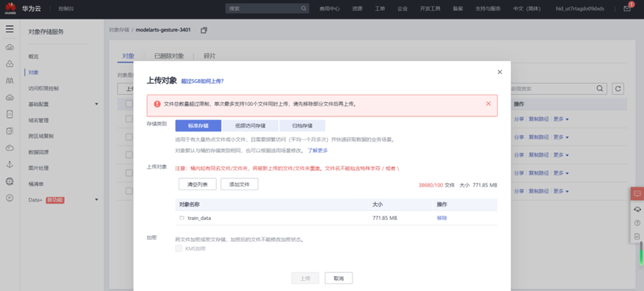Click the 添加文件 button
The image size is (644, 291).
pyautogui.click(x=239, y=184)
